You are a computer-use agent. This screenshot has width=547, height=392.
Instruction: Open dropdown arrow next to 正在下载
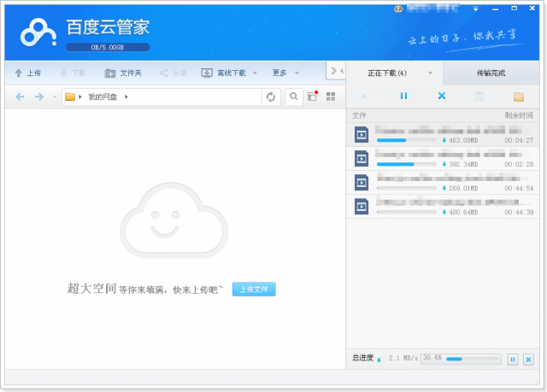pyautogui.click(x=430, y=73)
